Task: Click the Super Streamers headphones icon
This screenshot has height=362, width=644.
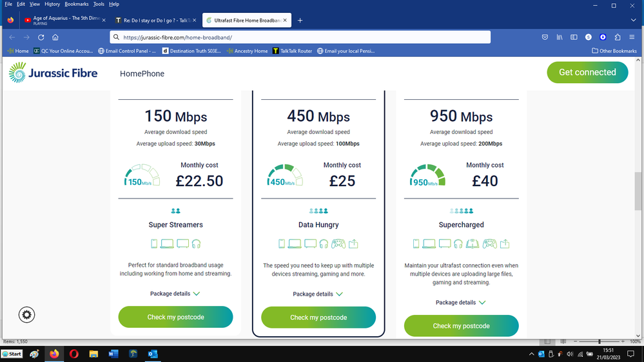Action: tap(197, 243)
